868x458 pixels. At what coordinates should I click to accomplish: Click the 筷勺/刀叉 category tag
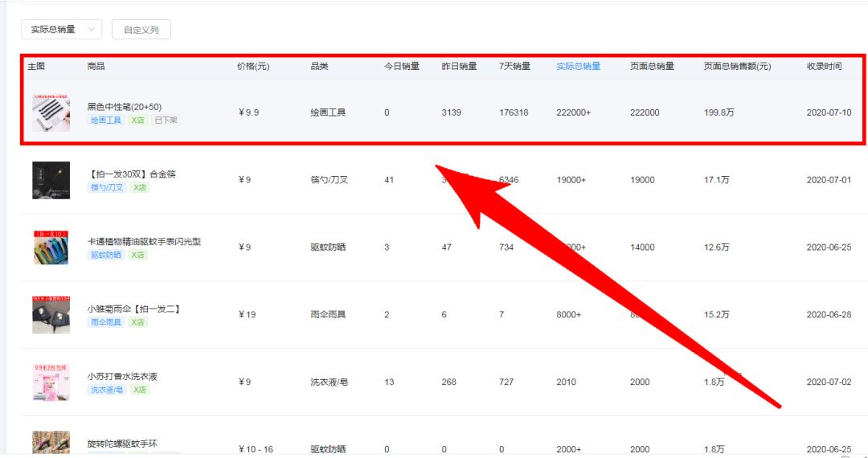click(x=107, y=187)
